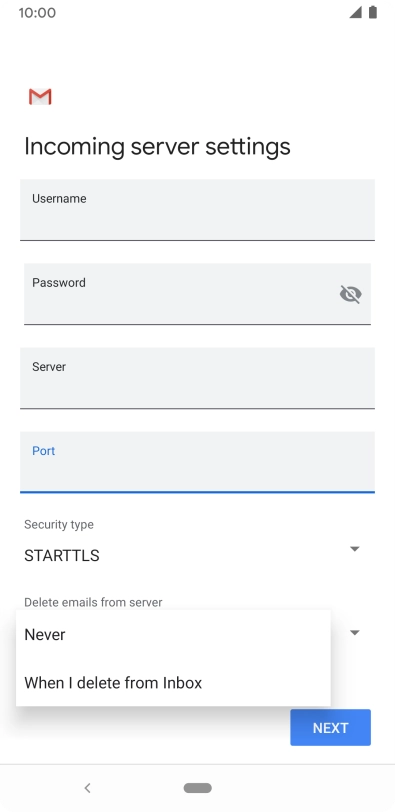Image resolution: width=395 pixels, height=812 pixels.
Task: Focus the Password input field
Action: pos(197,294)
